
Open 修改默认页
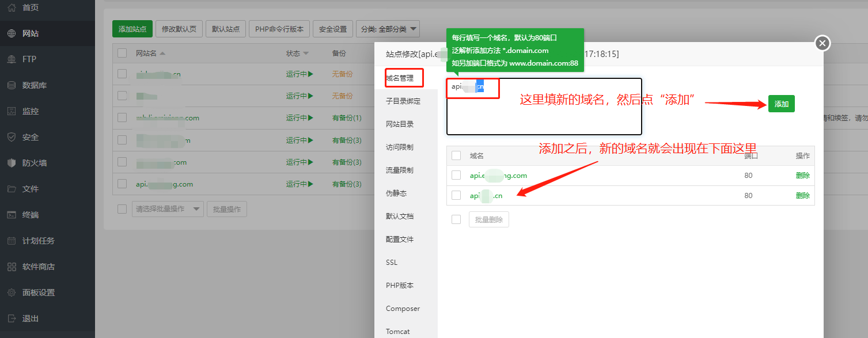coord(179,29)
